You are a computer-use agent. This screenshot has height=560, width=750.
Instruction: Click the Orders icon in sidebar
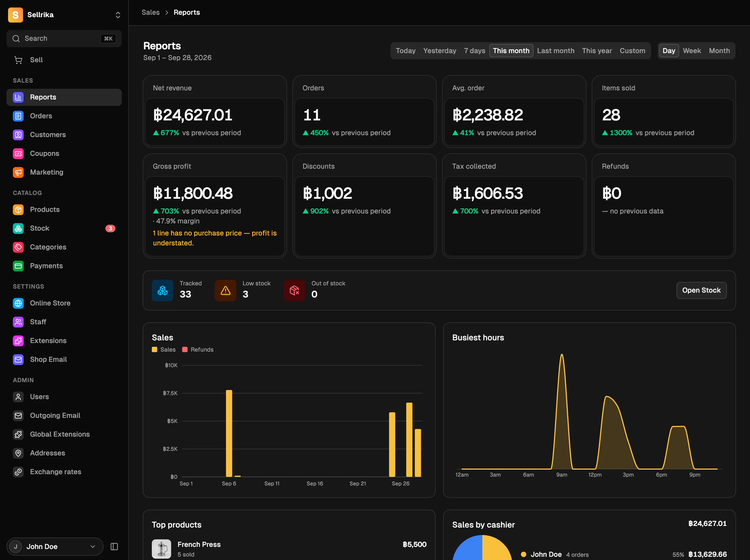click(18, 116)
